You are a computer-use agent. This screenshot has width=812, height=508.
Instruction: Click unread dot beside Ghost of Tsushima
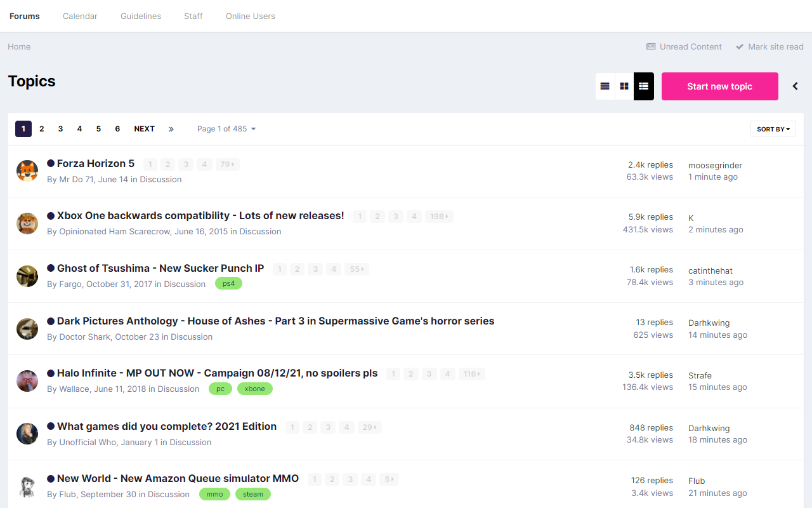pos(51,269)
